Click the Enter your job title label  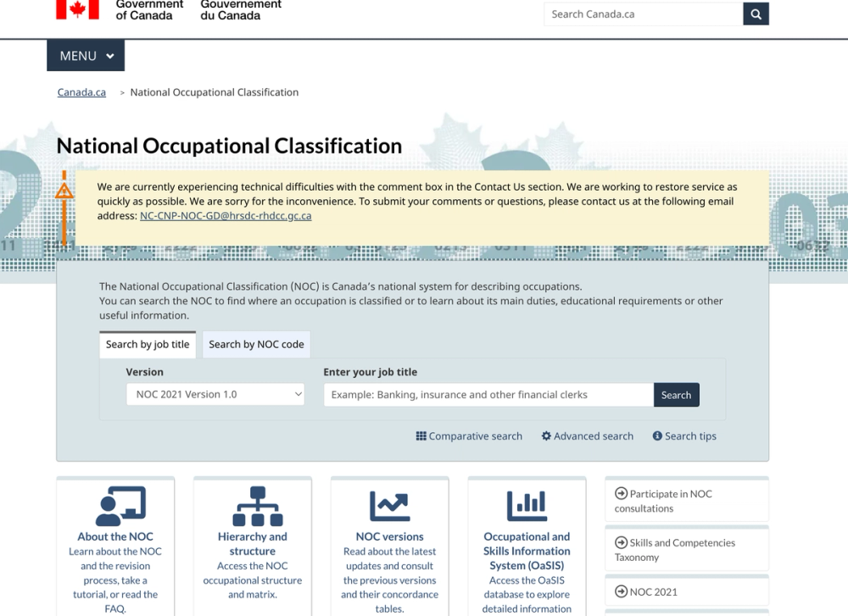(x=371, y=372)
